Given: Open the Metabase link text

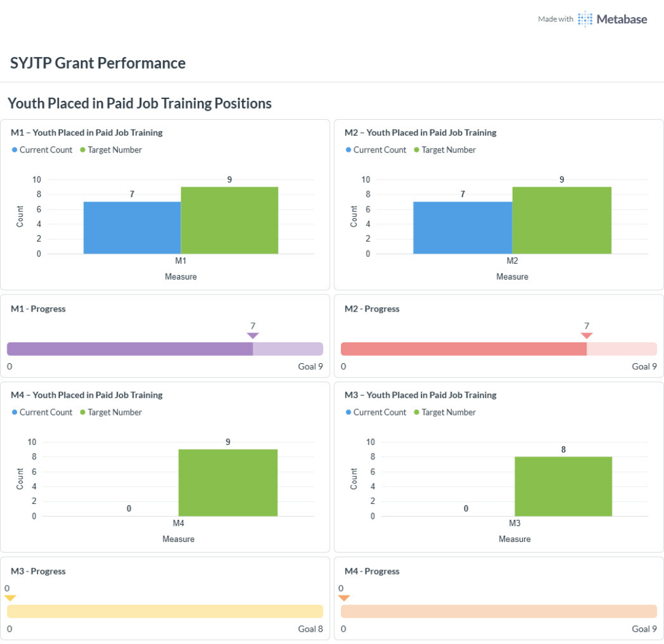Looking at the screenshot, I should [621, 20].
